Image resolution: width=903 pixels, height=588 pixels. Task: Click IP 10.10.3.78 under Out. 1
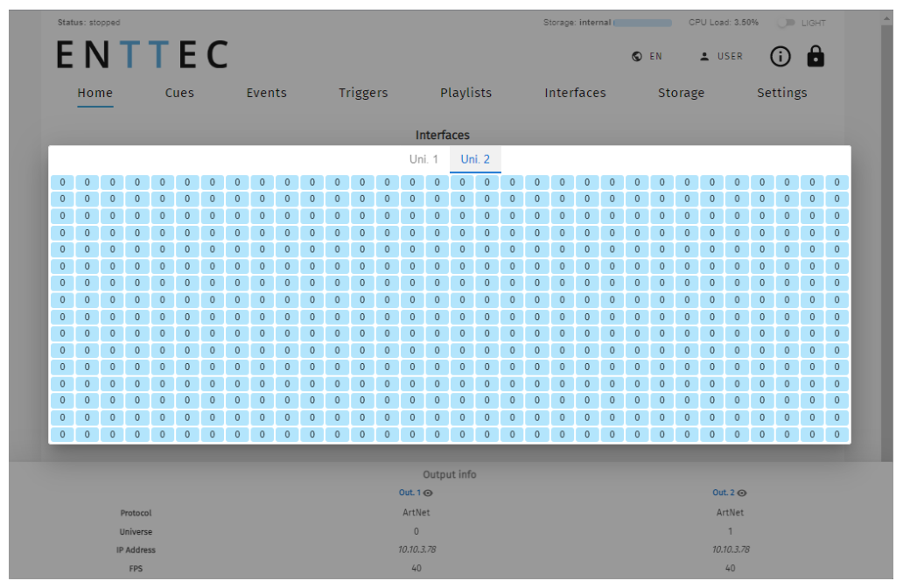pyautogui.click(x=416, y=550)
